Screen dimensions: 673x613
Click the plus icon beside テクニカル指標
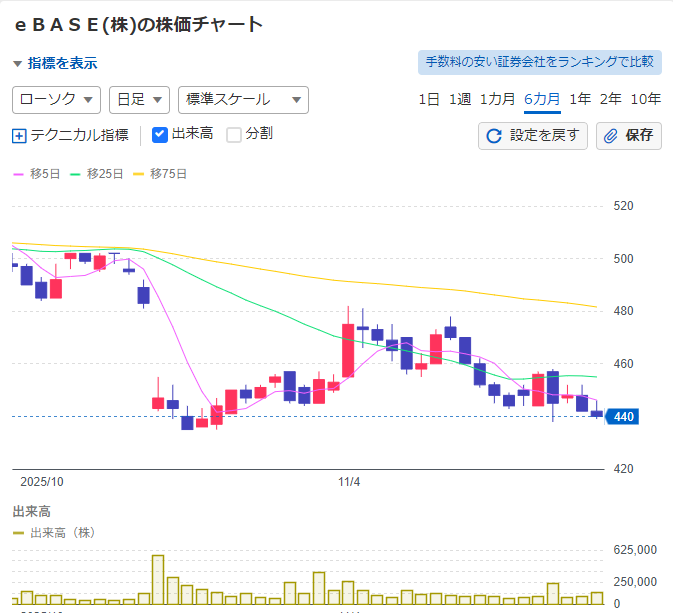(20, 136)
